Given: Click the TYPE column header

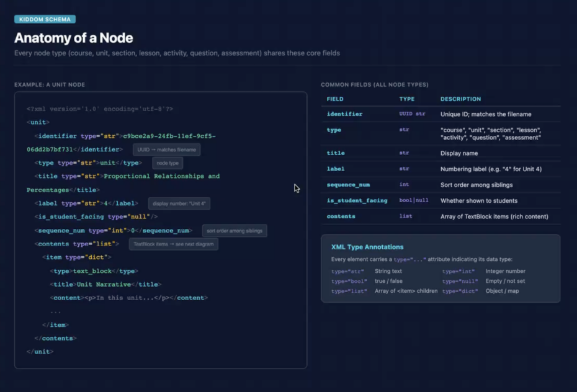Looking at the screenshot, I should (406, 99).
